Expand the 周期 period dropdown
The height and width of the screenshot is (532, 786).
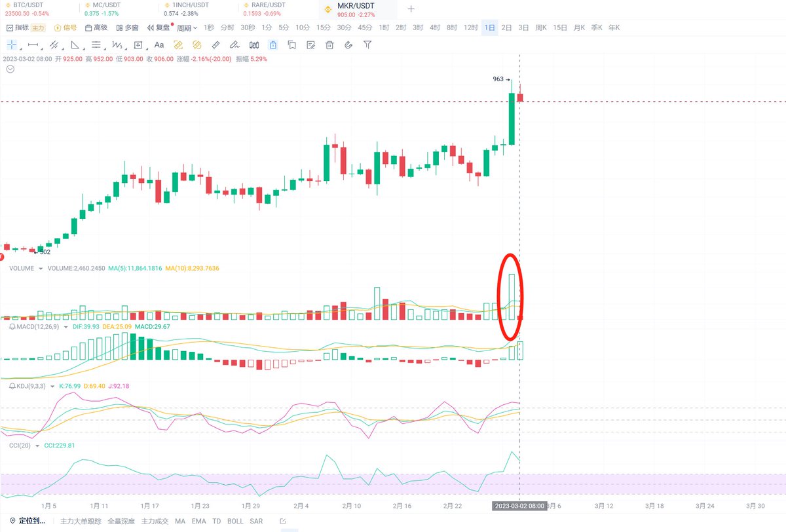coord(187,28)
